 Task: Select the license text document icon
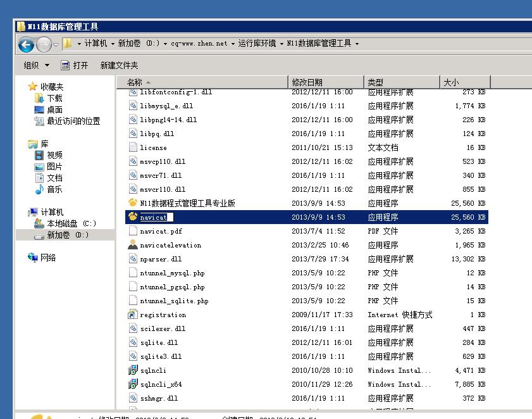coord(133,147)
